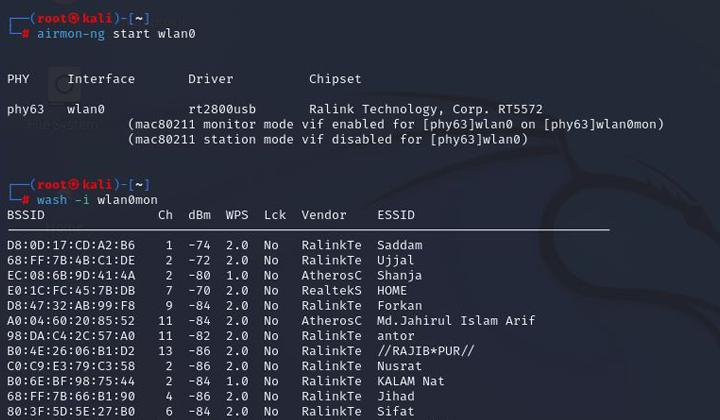The image size is (720, 420).
Task: Click the -70 dBm value in HOME row
Action: pyautogui.click(x=199, y=291)
